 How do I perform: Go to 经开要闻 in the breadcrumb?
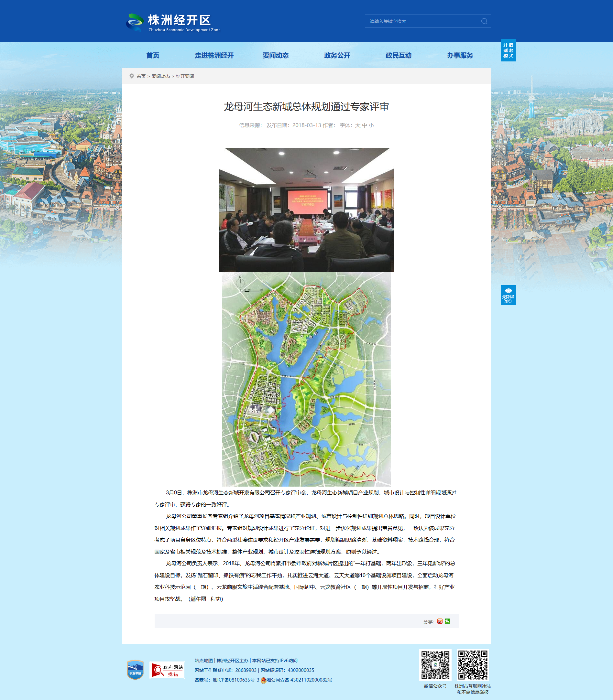click(185, 76)
